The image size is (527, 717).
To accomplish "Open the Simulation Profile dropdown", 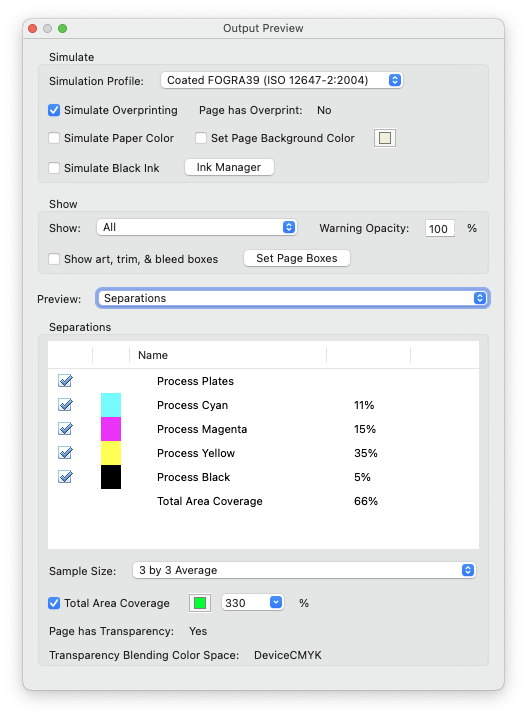I will (x=281, y=80).
